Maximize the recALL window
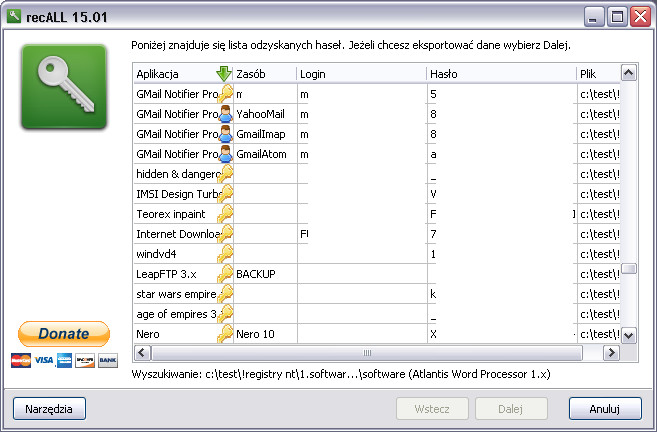 (x=617, y=17)
